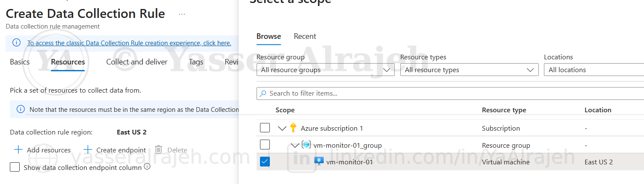
Task: Switch to the Browse tab
Action: coord(269,36)
